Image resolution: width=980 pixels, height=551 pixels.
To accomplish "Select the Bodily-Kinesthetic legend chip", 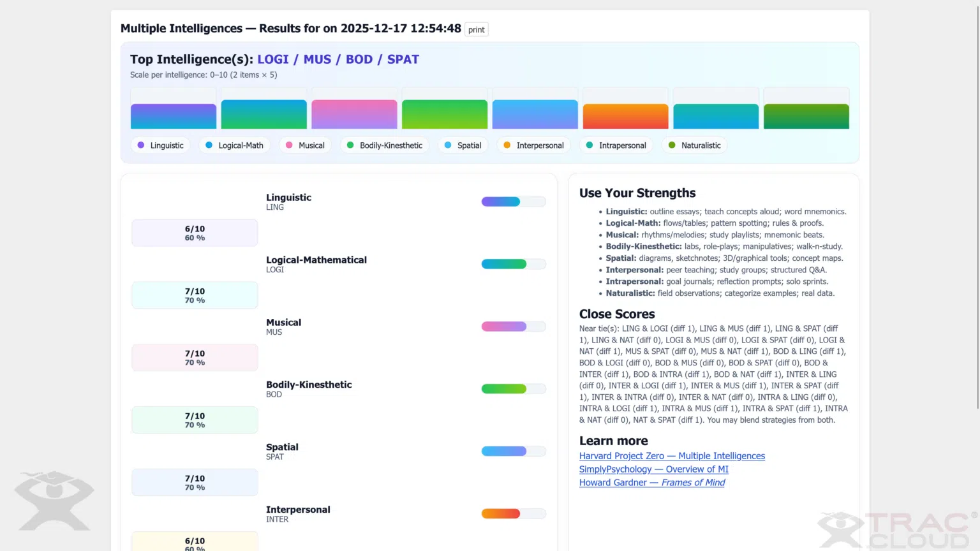I will coord(384,145).
